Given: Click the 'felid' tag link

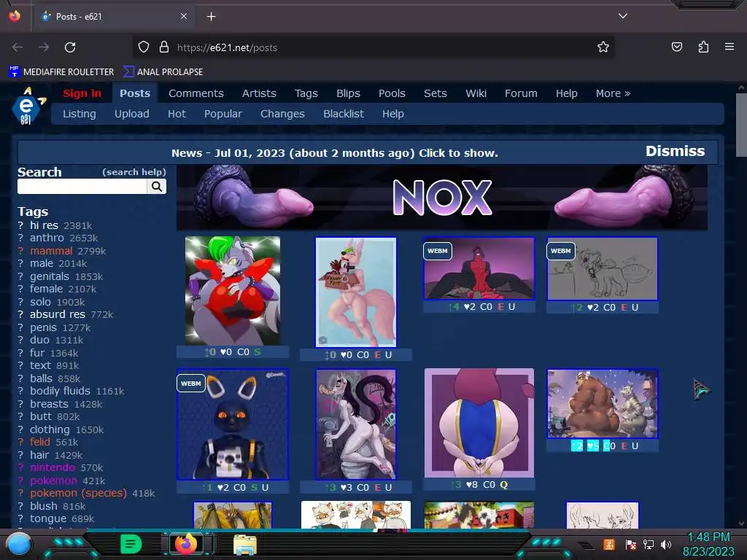Looking at the screenshot, I should 40,442.
